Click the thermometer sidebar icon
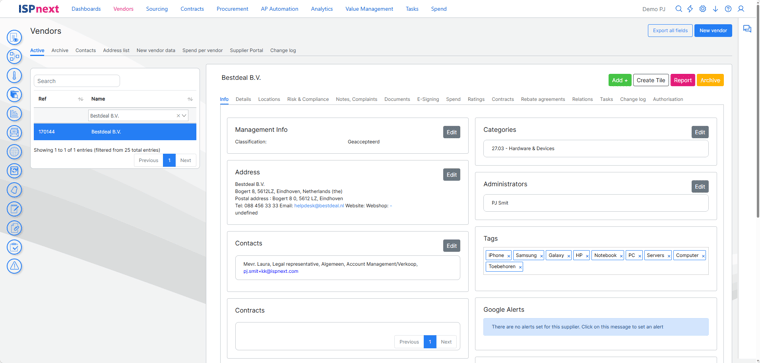760x363 pixels. pos(15,76)
